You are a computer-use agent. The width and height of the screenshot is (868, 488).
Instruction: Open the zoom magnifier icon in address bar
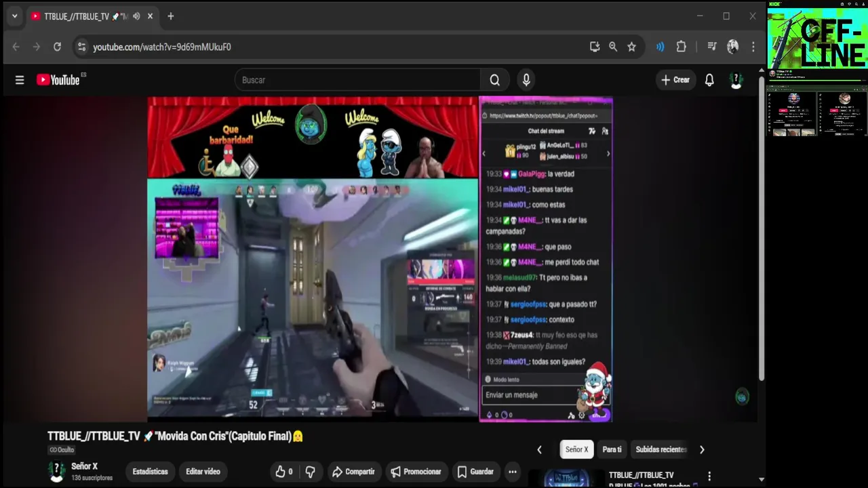(x=613, y=47)
